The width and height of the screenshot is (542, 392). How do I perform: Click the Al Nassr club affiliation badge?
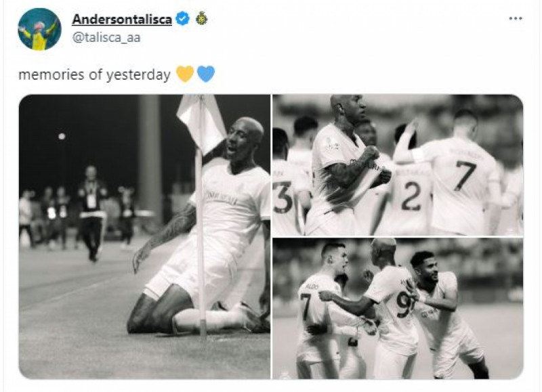[x=201, y=18]
